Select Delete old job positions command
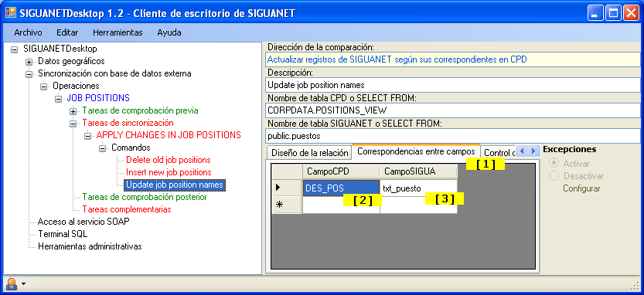644x295 pixels. click(x=169, y=160)
